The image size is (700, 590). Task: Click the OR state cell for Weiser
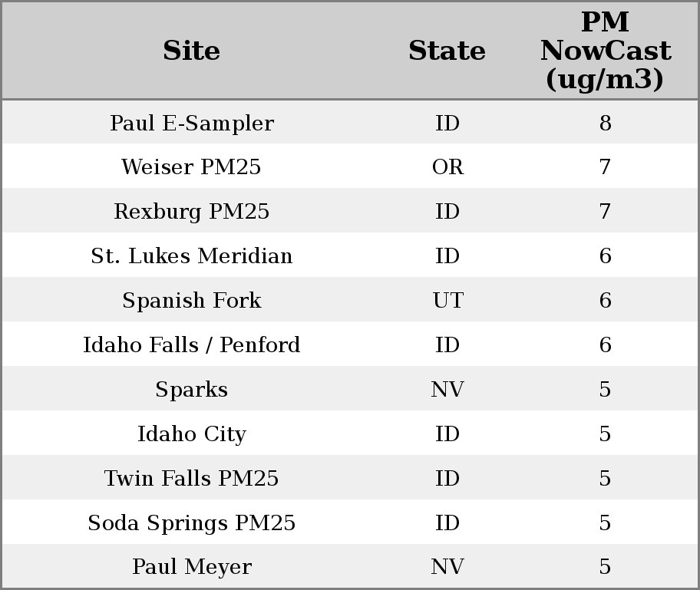447,167
